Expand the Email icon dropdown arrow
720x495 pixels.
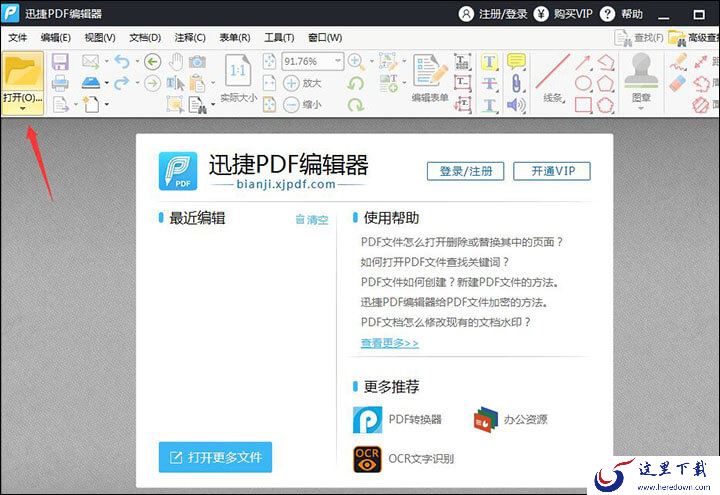(107, 61)
